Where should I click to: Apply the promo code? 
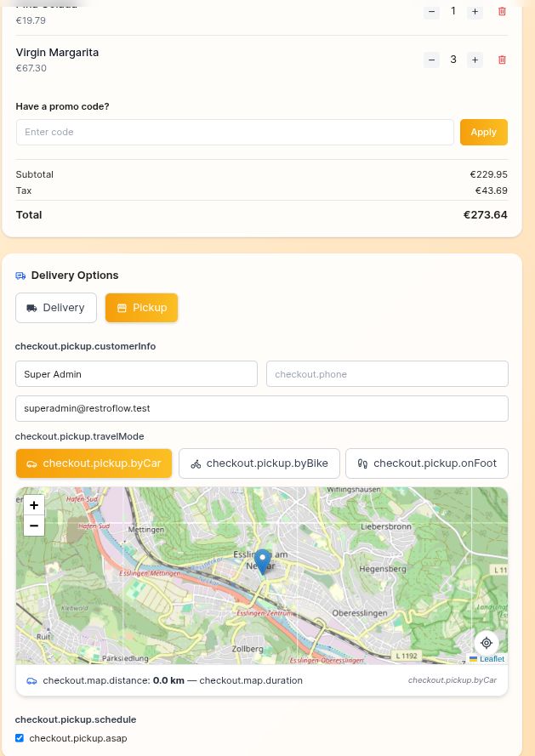coord(483,132)
